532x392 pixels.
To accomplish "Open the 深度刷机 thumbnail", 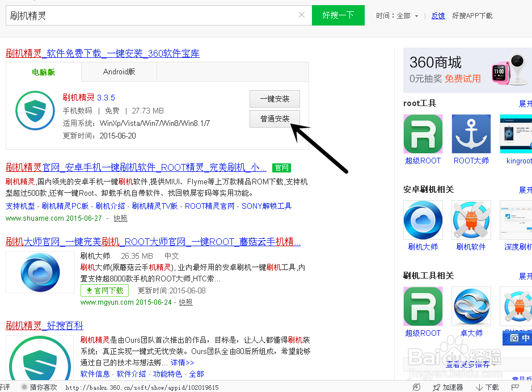I will tap(516, 220).
